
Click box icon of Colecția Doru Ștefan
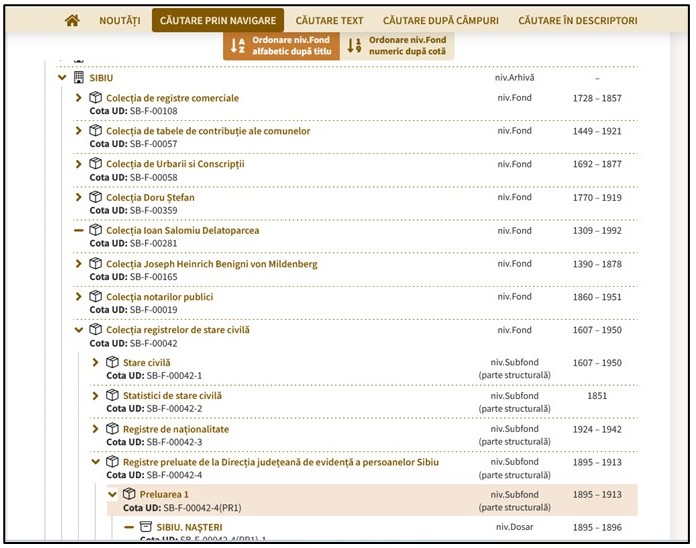[95, 197]
